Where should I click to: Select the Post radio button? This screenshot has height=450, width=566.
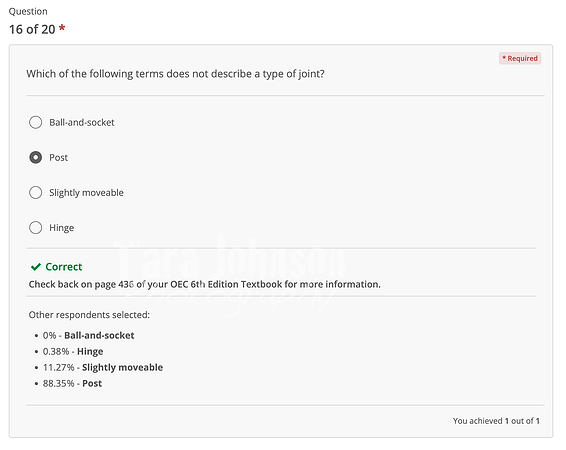coord(35,157)
